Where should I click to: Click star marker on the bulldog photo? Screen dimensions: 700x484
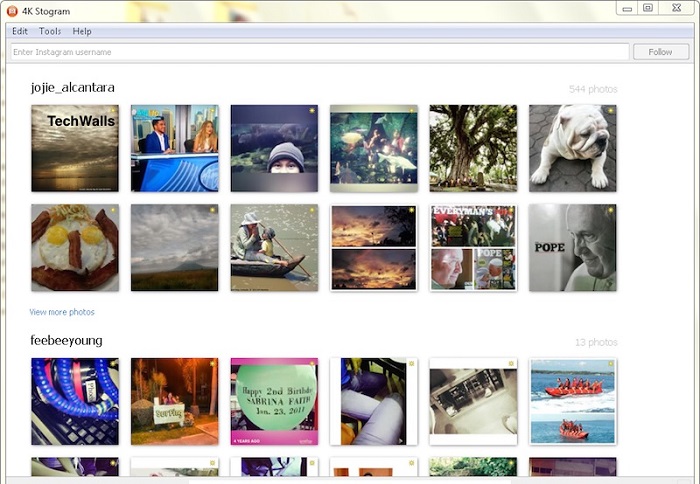(610, 110)
